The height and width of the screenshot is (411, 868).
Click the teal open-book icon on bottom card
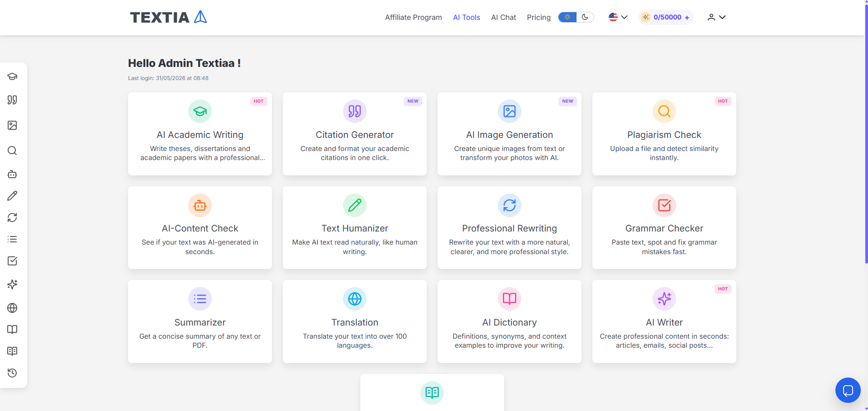tap(432, 393)
